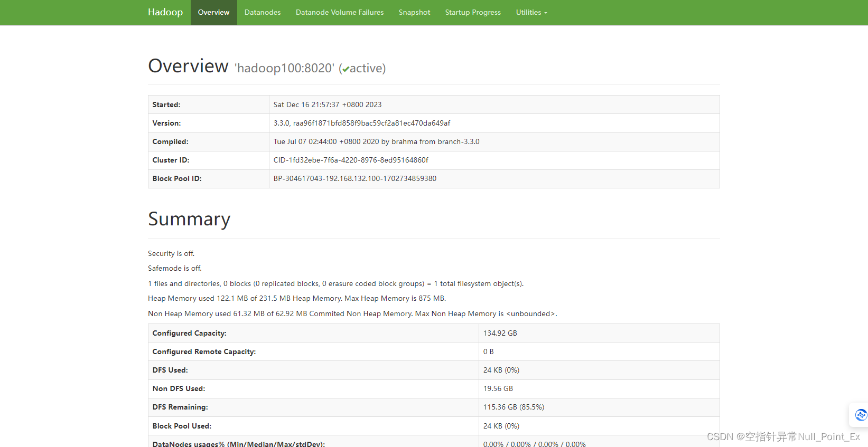Click the 'Non DFS Used:' label
Image resolution: width=868 pixels, height=447 pixels.
pyautogui.click(x=179, y=388)
